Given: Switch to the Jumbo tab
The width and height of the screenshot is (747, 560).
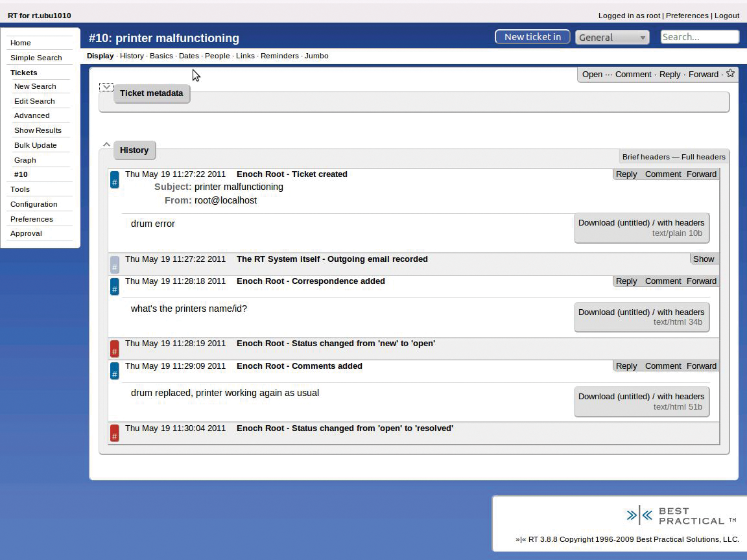Looking at the screenshot, I should click(316, 56).
